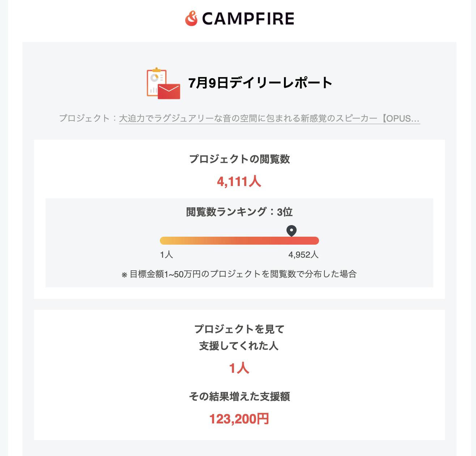
Task: Click the red 1人 supporter count
Action: [x=239, y=368]
